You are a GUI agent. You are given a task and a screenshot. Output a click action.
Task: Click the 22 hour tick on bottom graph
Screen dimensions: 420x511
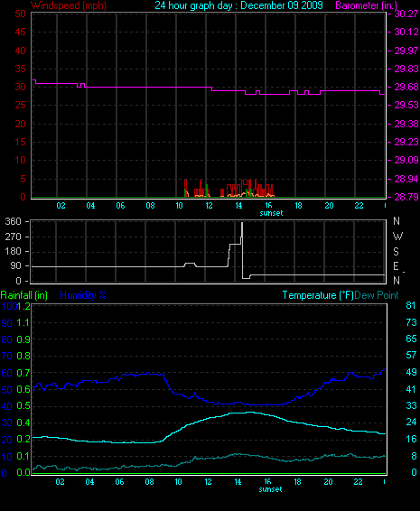(358, 482)
